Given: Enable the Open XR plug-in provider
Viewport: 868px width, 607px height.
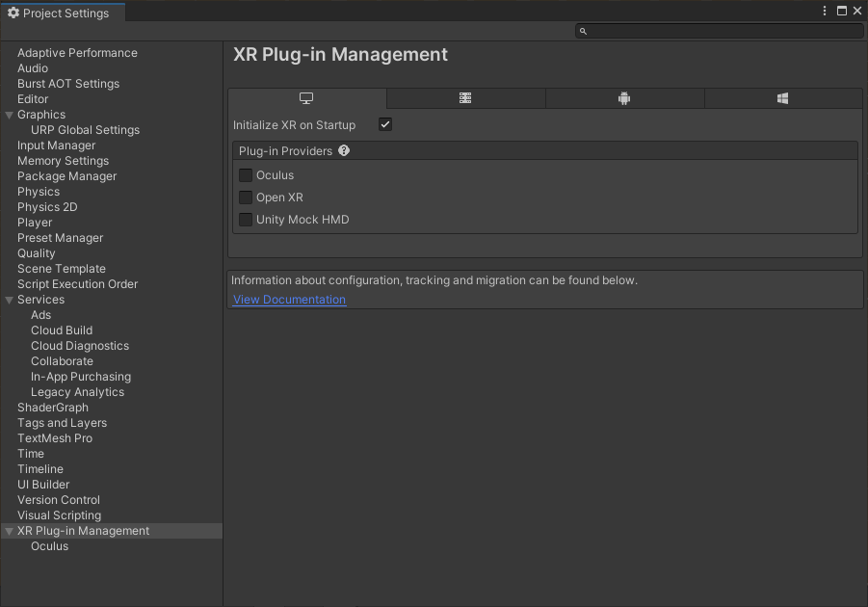Looking at the screenshot, I should [x=246, y=198].
